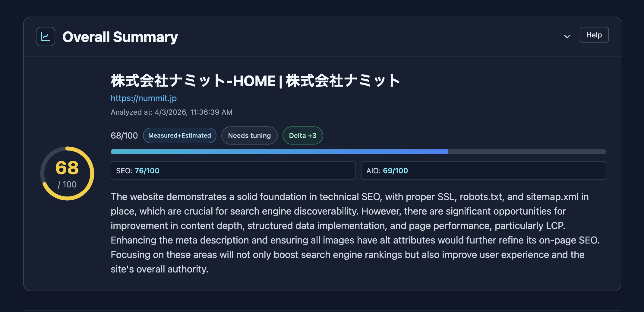Click the Analyzed at timestamp
The width and height of the screenshot is (644, 312).
pos(172,112)
